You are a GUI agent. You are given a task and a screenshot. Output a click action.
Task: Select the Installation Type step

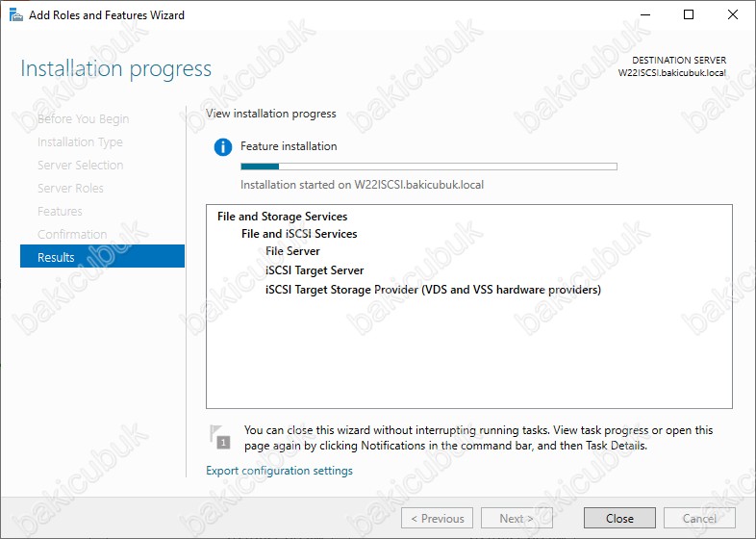click(80, 141)
